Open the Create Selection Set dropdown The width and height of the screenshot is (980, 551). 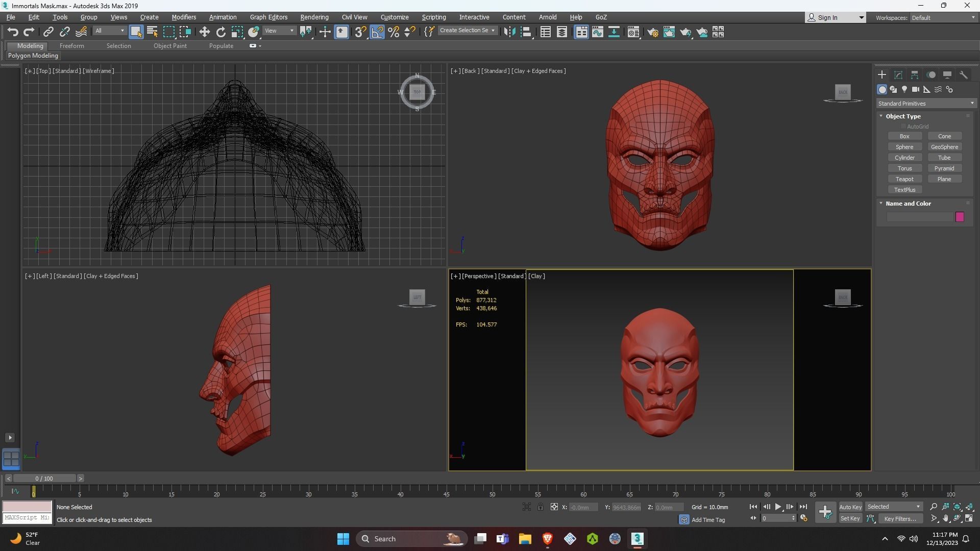click(x=467, y=31)
